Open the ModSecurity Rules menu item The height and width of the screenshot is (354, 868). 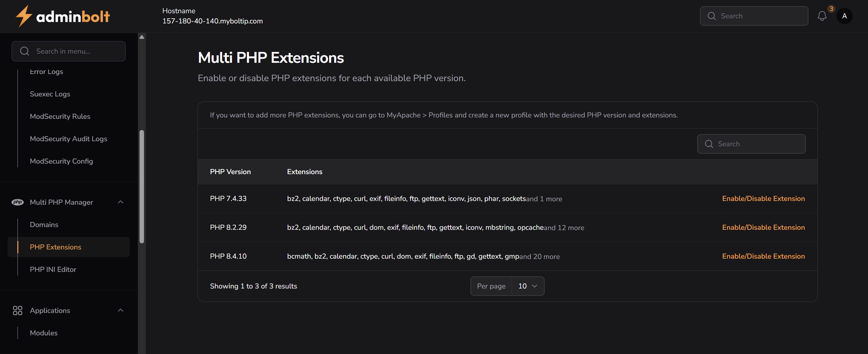tap(60, 116)
